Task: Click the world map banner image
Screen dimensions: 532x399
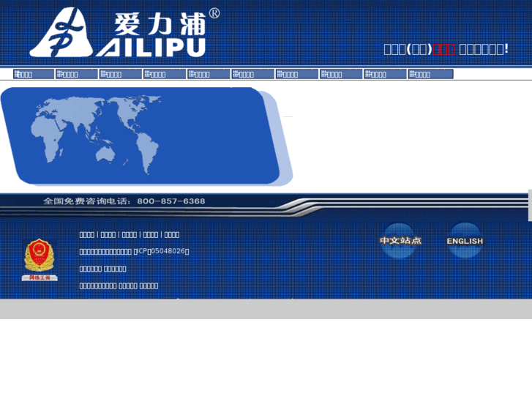Action: [x=146, y=136]
